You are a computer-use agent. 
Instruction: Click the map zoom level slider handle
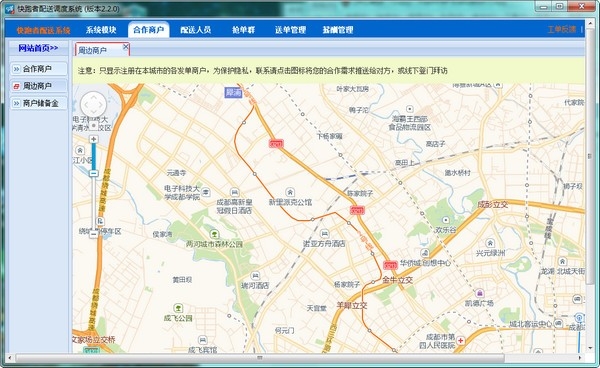click(x=94, y=174)
